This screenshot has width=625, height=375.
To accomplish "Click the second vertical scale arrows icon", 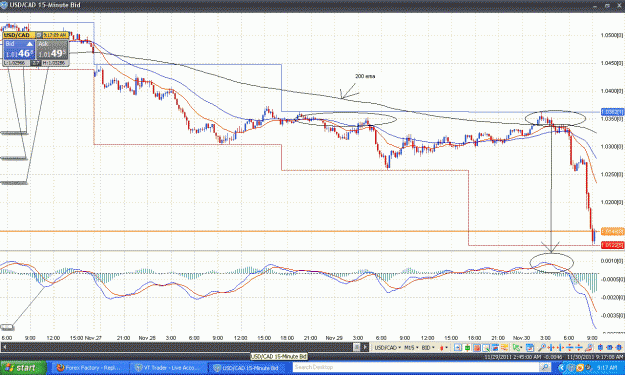I will point(579,348).
